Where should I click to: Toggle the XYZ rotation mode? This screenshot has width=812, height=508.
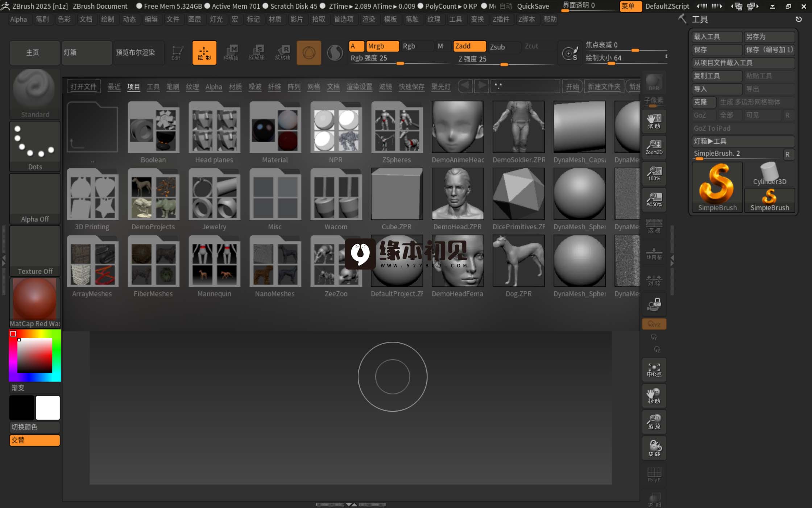[x=654, y=324]
